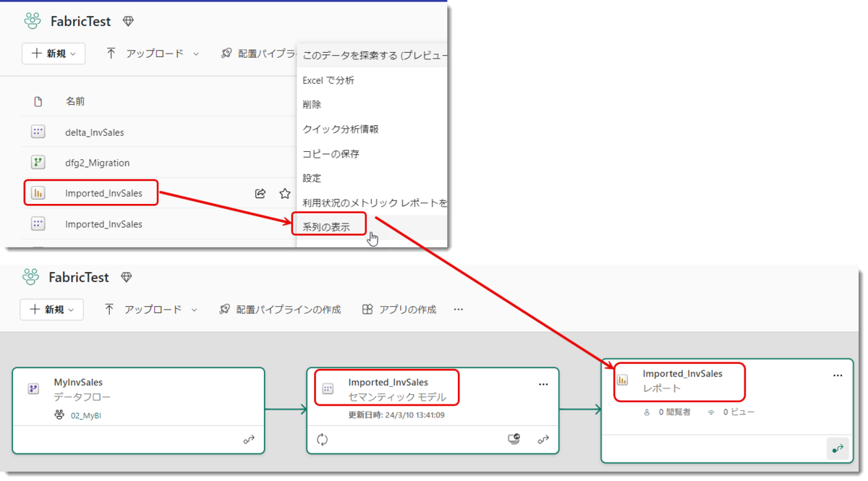Click MyInvSales title on the dataflow card
Viewport: 868px width, 481px height.
pos(78,382)
